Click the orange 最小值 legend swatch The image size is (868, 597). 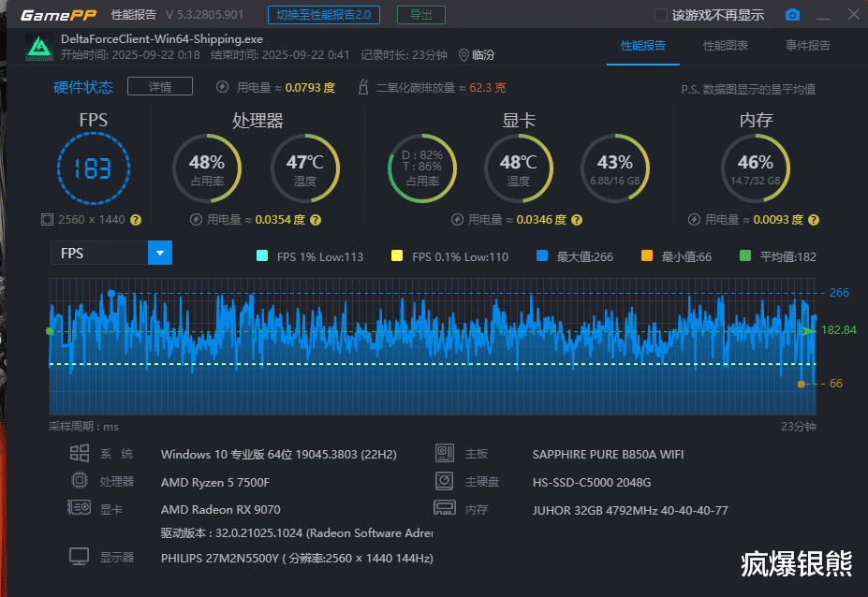[647, 255]
